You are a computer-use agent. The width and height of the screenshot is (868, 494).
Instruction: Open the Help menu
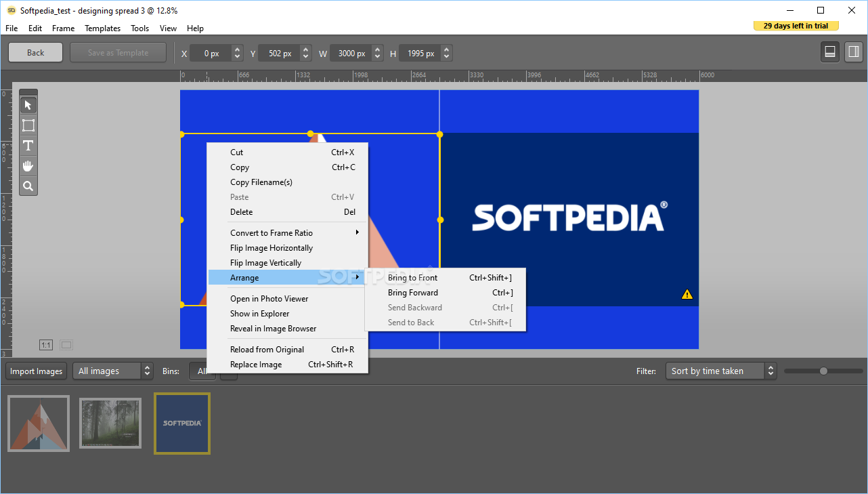[195, 28]
